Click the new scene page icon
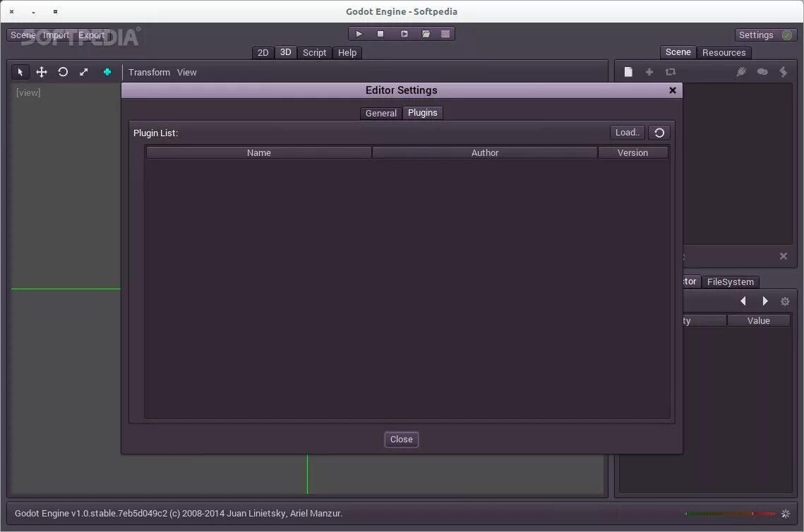 tap(628, 72)
